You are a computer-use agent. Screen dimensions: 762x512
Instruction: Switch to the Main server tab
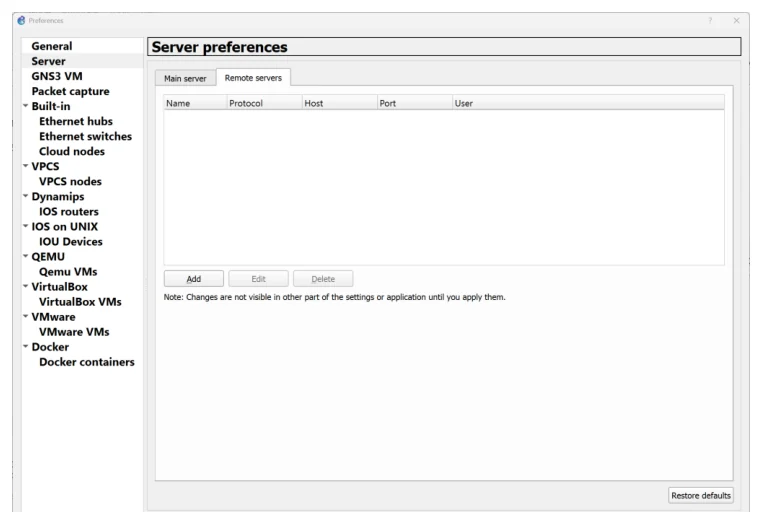click(185, 78)
